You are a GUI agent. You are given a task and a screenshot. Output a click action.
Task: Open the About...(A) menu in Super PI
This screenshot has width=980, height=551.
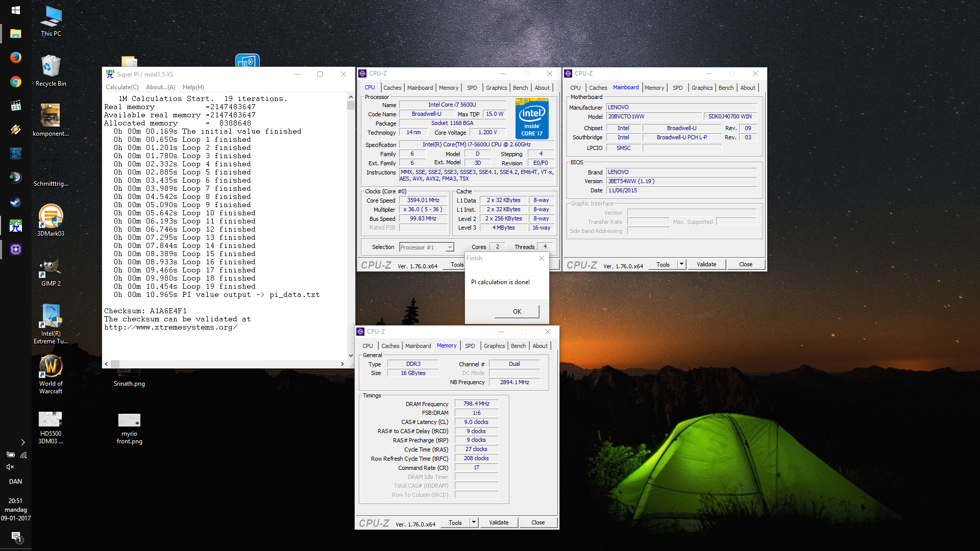tap(160, 87)
